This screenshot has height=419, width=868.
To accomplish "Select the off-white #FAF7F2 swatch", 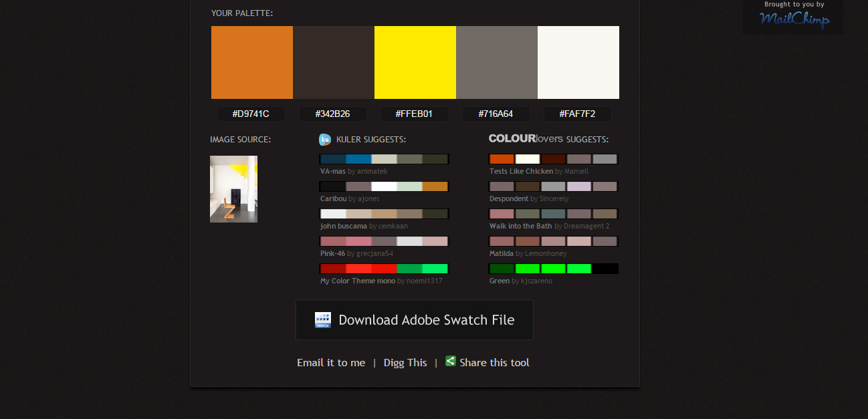I will tap(578, 62).
